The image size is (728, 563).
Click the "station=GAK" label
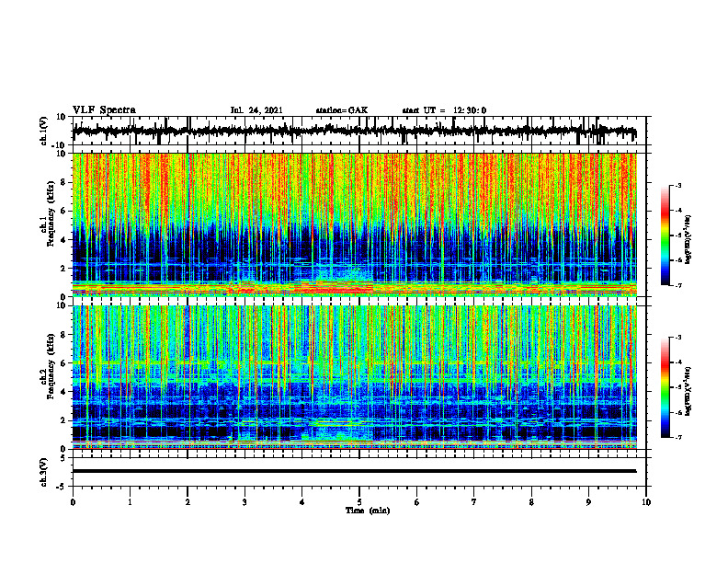[342, 110]
